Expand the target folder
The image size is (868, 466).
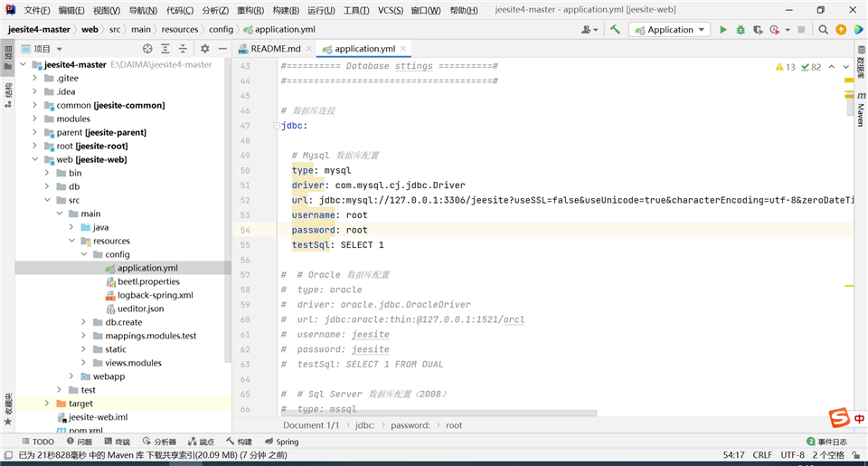point(47,404)
